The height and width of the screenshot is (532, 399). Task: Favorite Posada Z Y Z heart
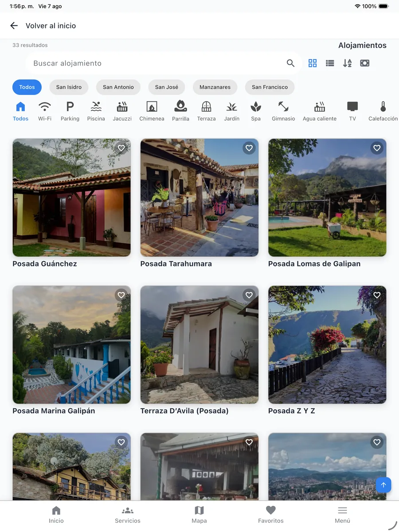[x=377, y=295]
